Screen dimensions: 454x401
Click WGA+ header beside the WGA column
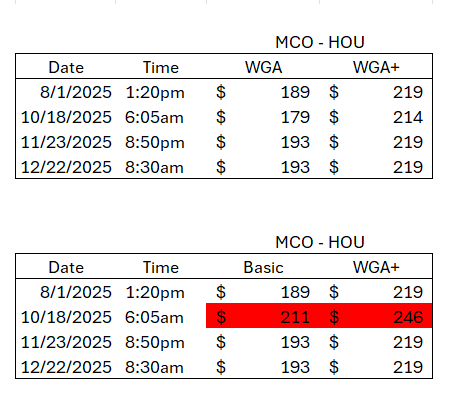(x=376, y=67)
